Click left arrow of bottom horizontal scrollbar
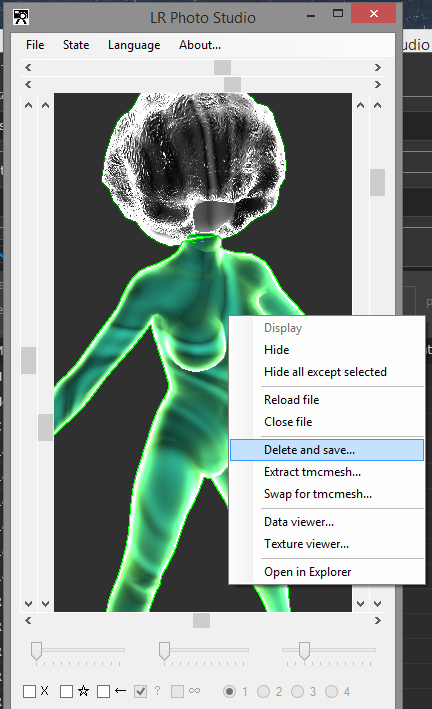Image resolution: width=432 pixels, height=709 pixels. tap(28, 621)
